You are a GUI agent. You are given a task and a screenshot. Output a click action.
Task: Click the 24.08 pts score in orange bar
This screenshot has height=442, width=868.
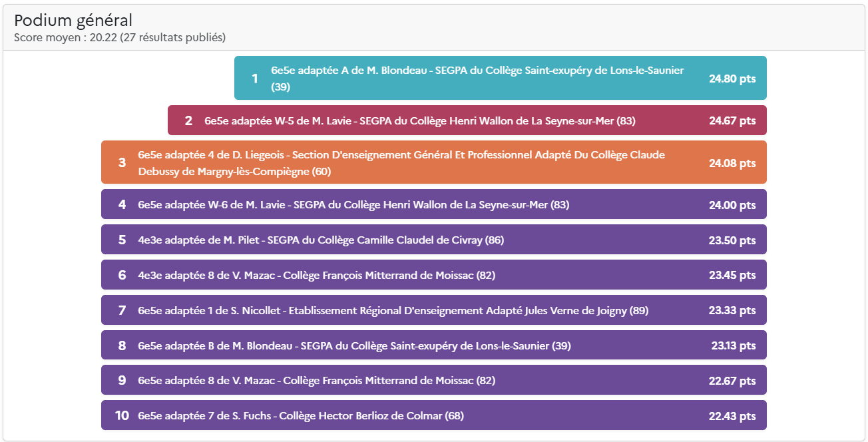click(x=732, y=163)
